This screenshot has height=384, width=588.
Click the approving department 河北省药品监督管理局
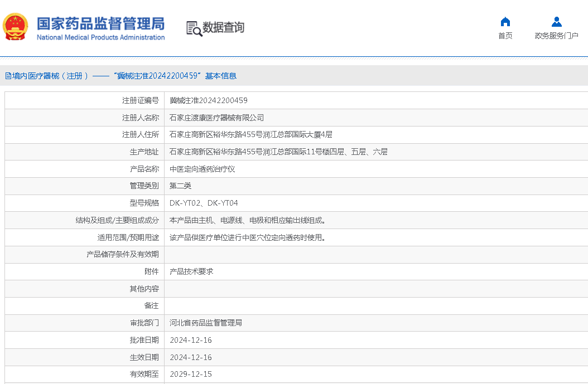(x=206, y=323)
